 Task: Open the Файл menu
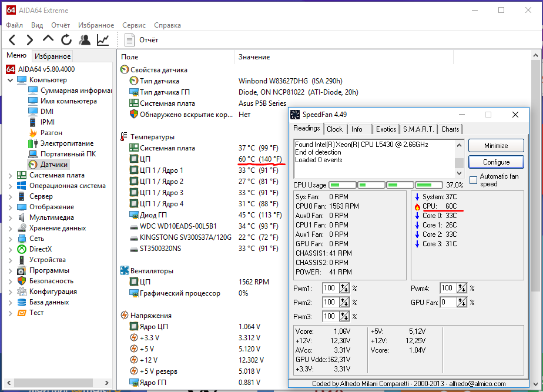click(15, 25)
